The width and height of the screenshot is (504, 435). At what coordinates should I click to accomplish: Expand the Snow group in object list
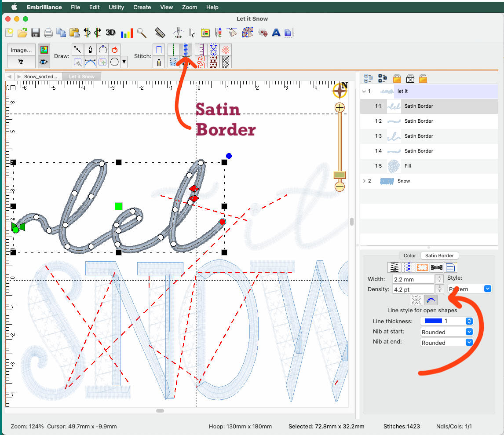point(364,181)
